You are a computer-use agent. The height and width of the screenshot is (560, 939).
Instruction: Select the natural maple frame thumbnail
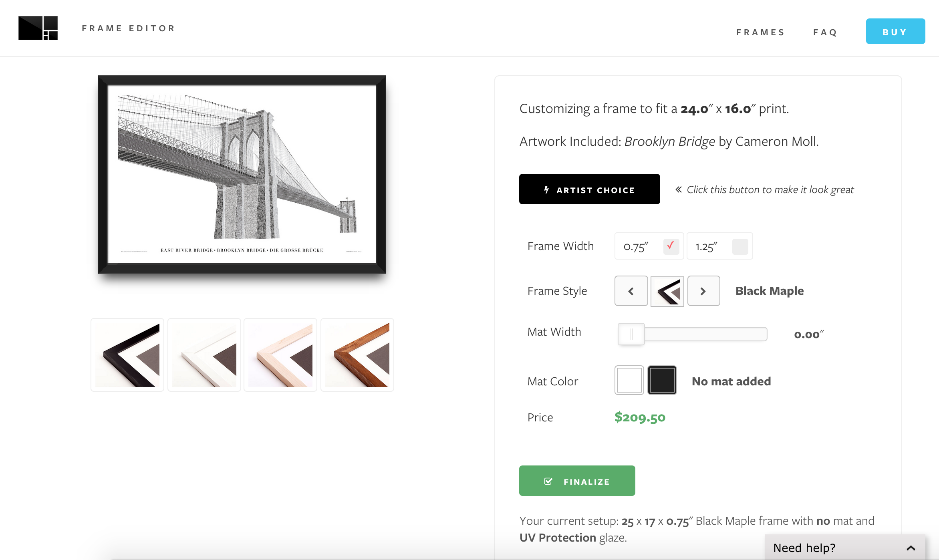tap(280, 355)
